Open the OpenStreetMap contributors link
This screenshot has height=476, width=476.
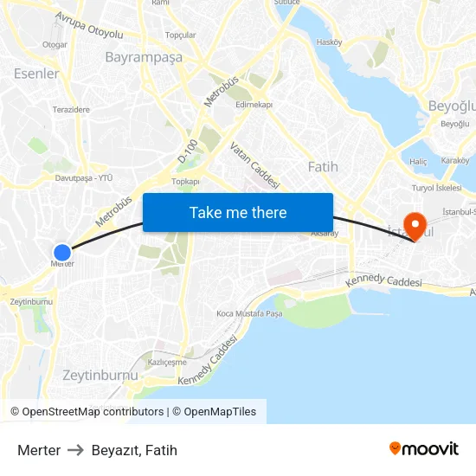click(87, 412)
